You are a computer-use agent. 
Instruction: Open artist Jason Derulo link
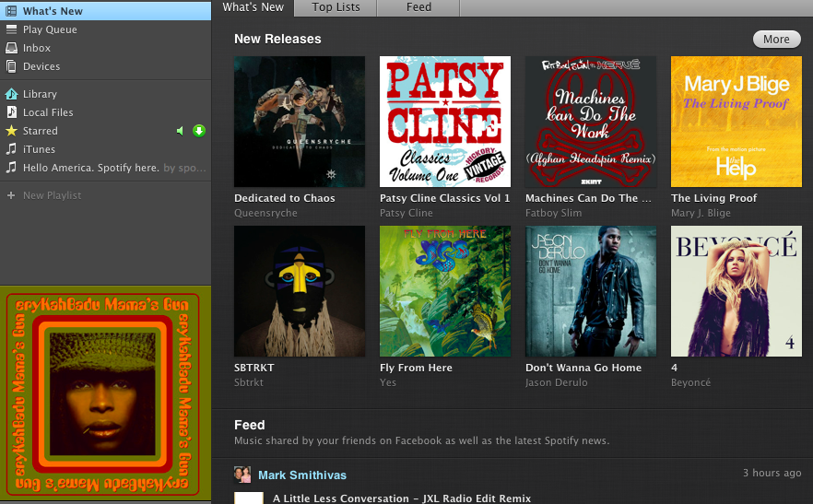pyautogui.click(x=557, y=382)
